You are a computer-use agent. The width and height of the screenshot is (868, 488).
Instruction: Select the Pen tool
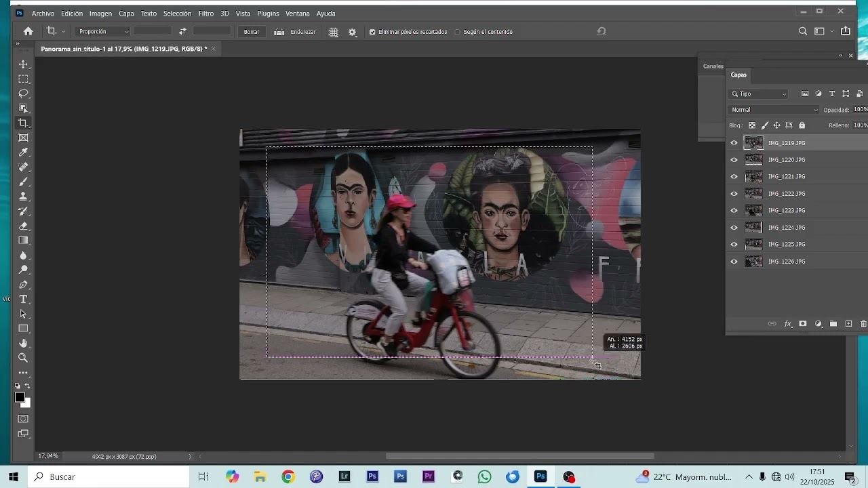[x=23, y=285]
